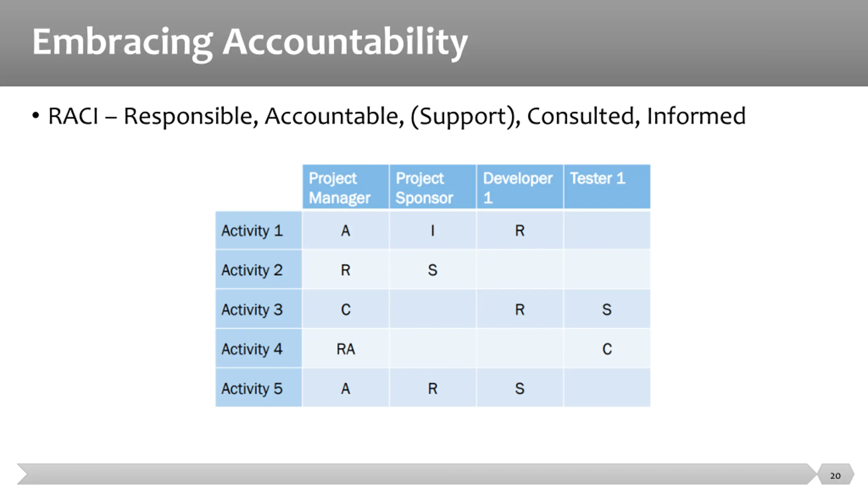The height and width of the screenshot is (488, 868).
Task: Select the RACI bullet point text
Action: click(397, 116)
